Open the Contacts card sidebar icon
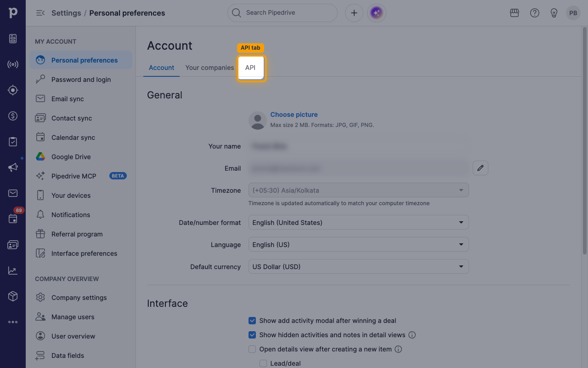Viewport: 588px width, 368px height. (x=13, y=245)
